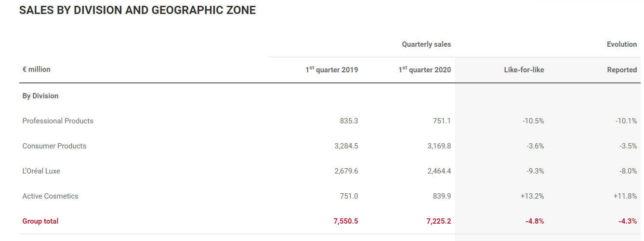This screenshot has width=644, height=241.
Task: Click the Quarterly sales column group header
Action: click(x=426, y=44)
